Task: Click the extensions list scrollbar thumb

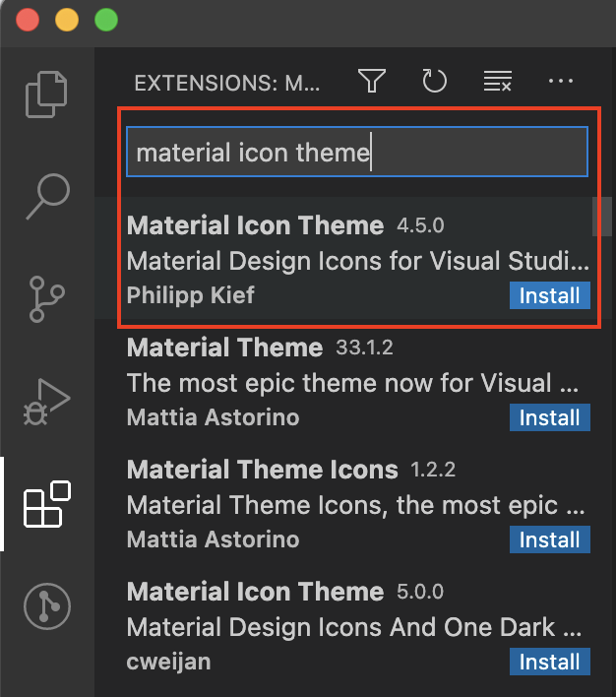Action: coord(602,217)
